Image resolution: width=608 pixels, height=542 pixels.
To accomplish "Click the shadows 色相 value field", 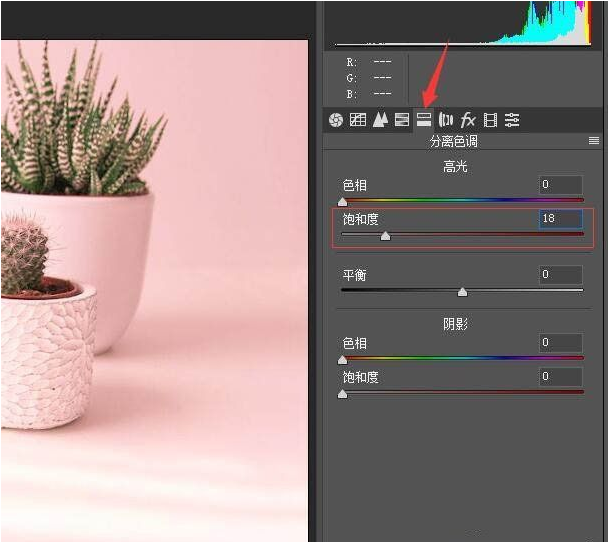I will point(560,343).
